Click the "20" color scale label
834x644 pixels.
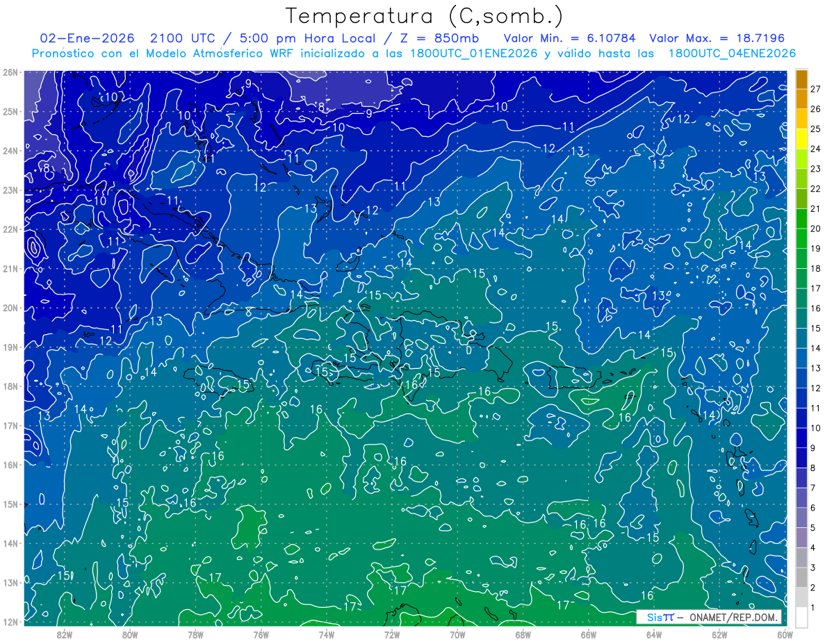pyautogui.click(x=816, y=229)
